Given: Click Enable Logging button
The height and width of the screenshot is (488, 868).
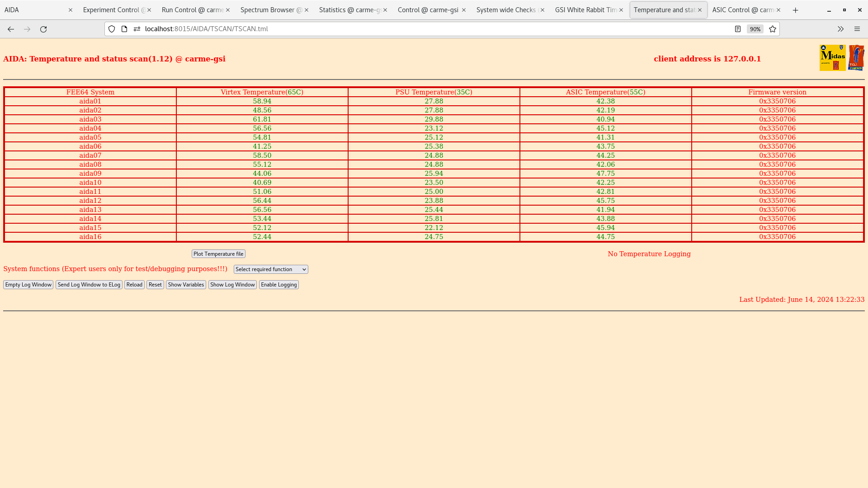Looking at the screenshot, I should 278,285.
